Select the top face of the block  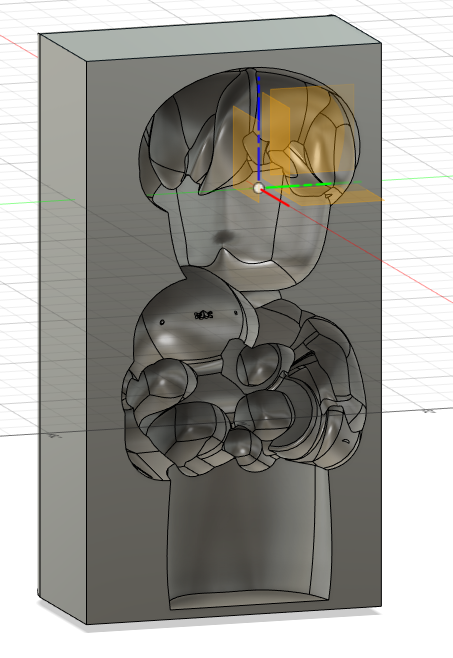point(211,39)
